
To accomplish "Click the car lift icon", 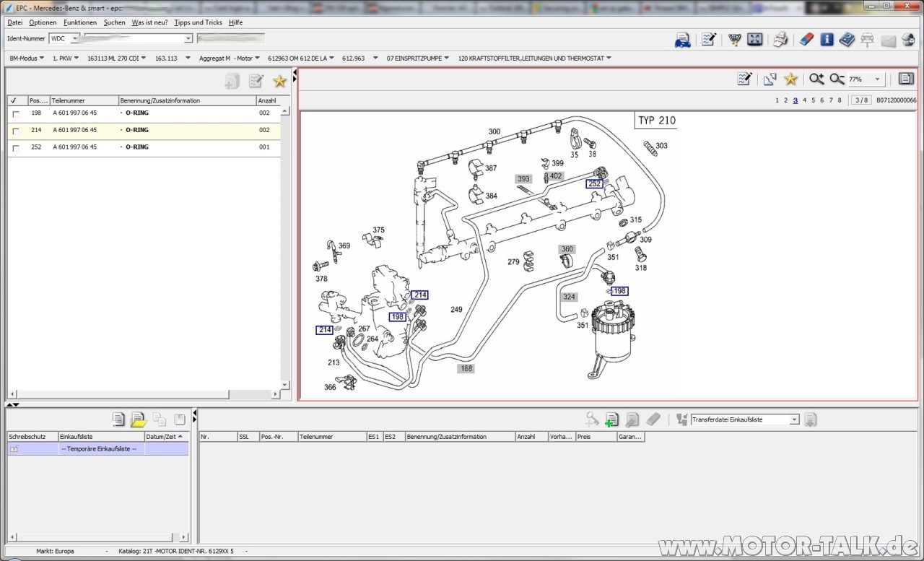I will (x=867, y=40).
